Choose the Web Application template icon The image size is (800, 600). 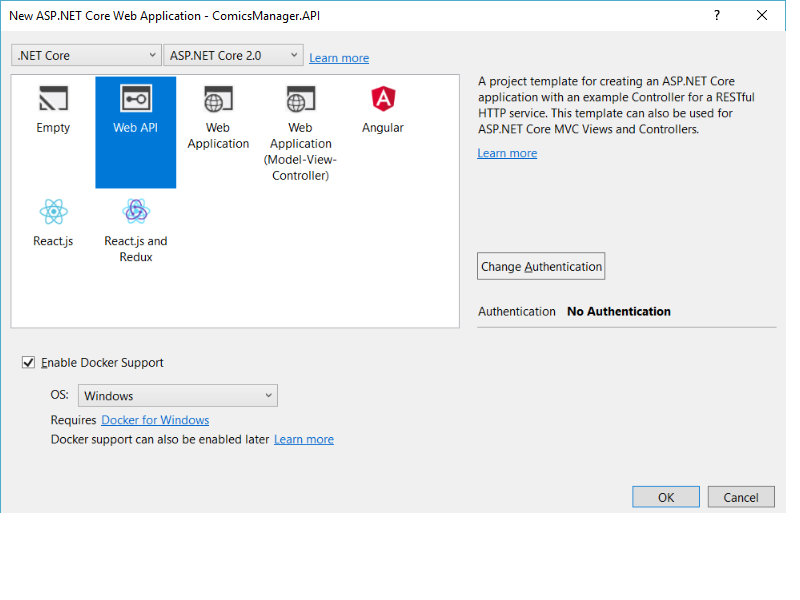pos(218,98)
